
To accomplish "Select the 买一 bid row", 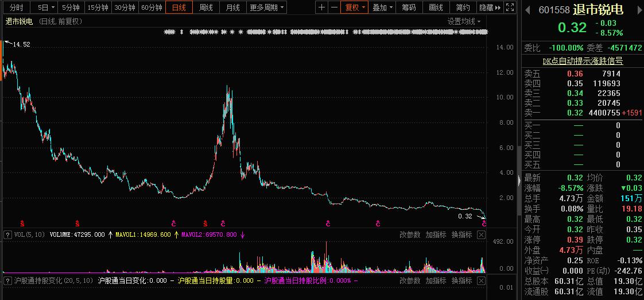I will coord(583,125).
